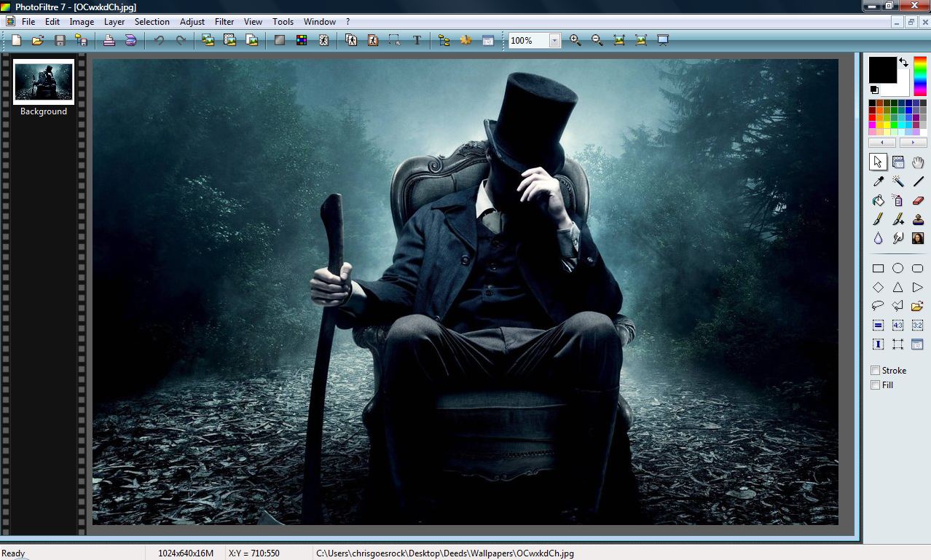931x560 pixels.
Task: Swap foreground and background colors
Action: (903, 63)
